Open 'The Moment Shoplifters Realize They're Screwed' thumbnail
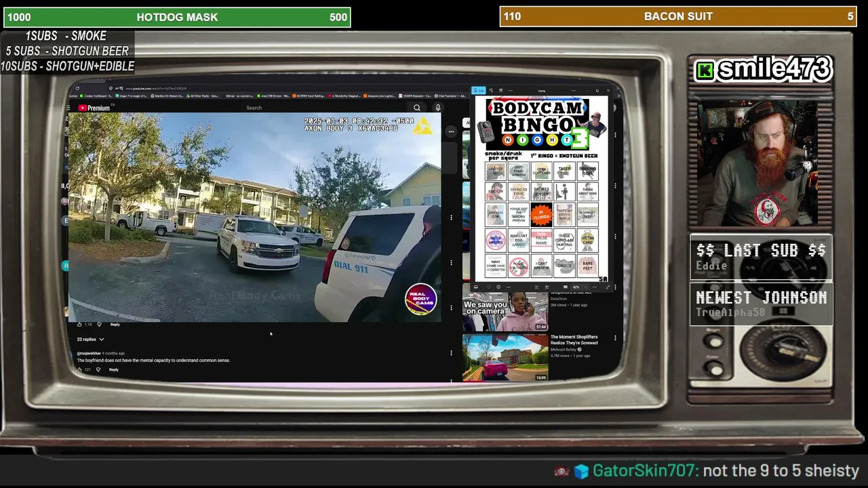The height and width of the screenshot is (488, 868). (505, 357)
